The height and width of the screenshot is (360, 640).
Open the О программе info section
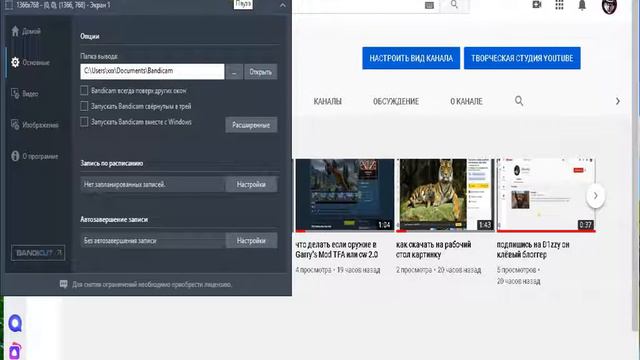click(35, 156)
